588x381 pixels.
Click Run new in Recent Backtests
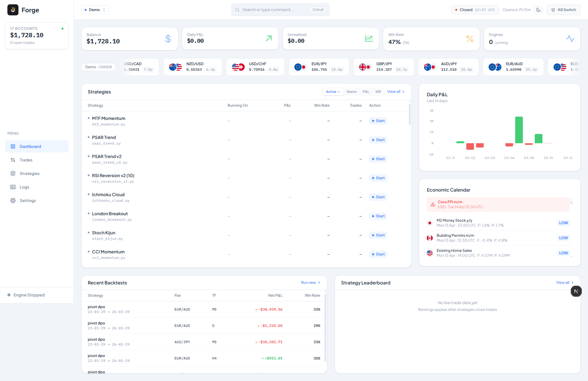click(310, 283)
